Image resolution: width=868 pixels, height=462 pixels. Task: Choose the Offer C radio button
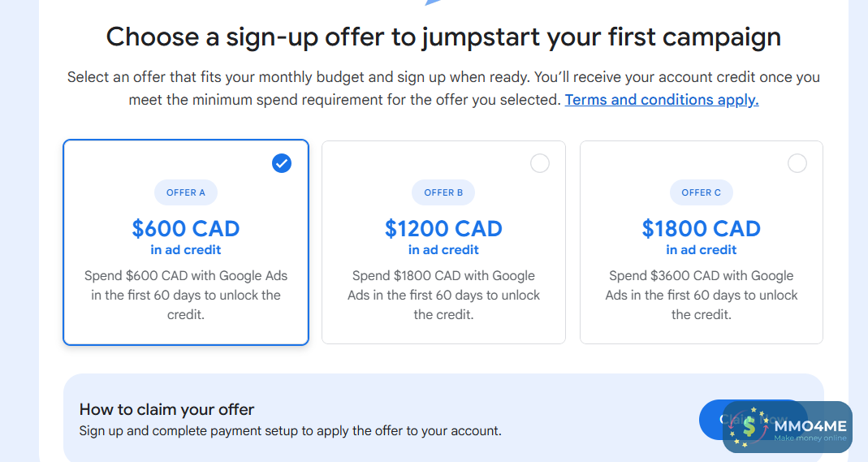[x=797, y=163]
